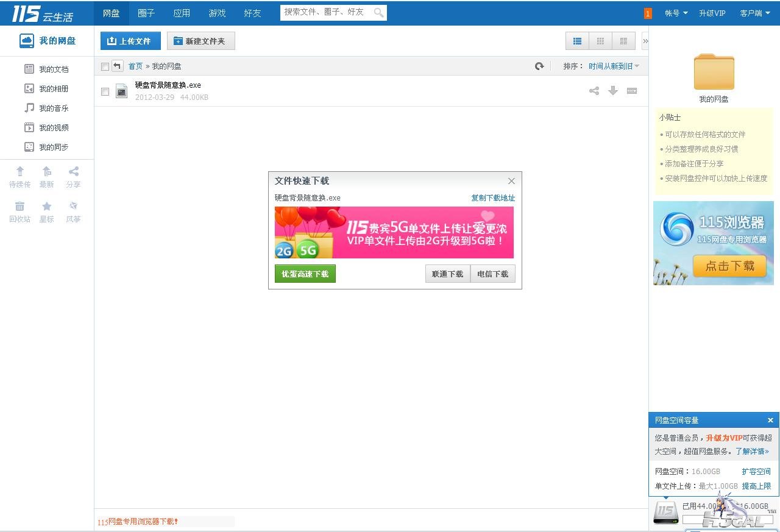
Task: Click the storage usage progress bar
Action: tap(727, 520)
